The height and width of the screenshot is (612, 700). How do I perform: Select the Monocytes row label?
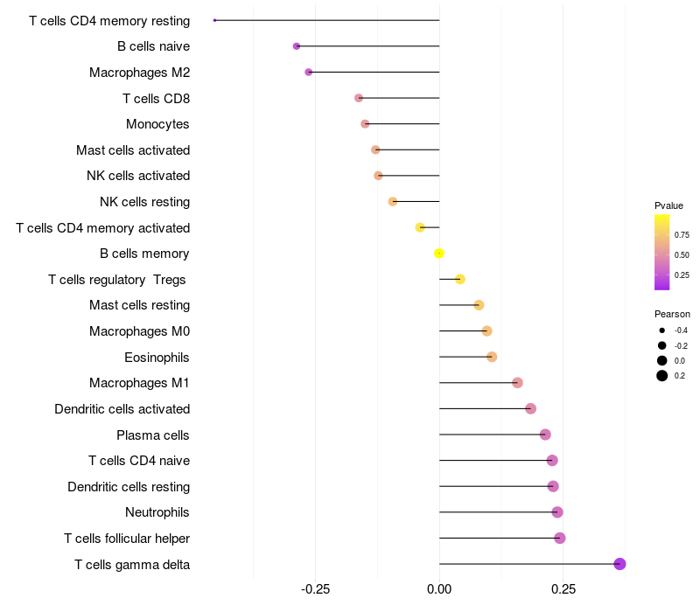[x=157, y=124]
